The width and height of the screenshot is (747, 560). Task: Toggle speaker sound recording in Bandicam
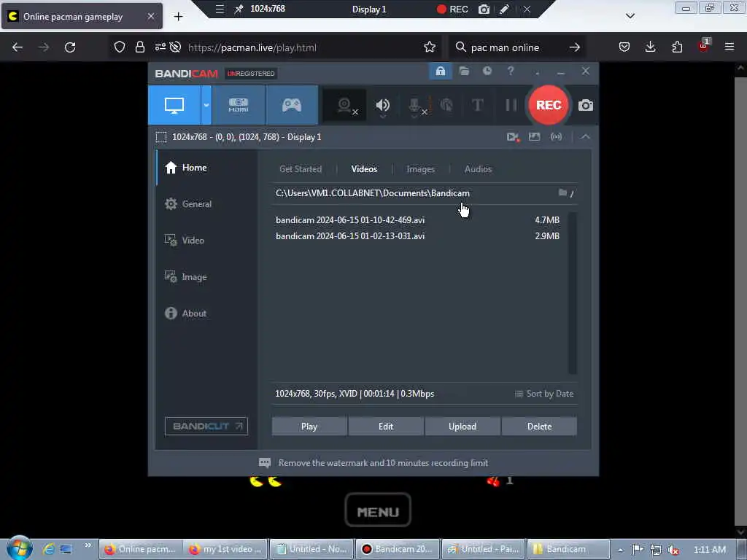pyautogui.click(x=382, y=105)
